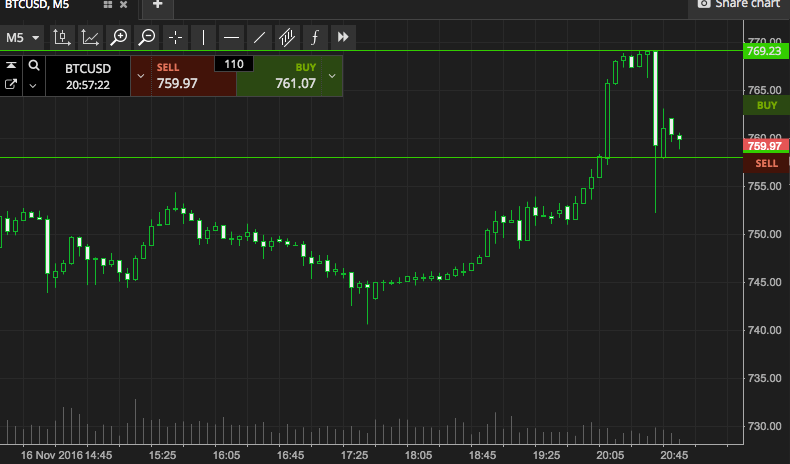
Task: Add a new chart tab
Action: click(157, 5)
